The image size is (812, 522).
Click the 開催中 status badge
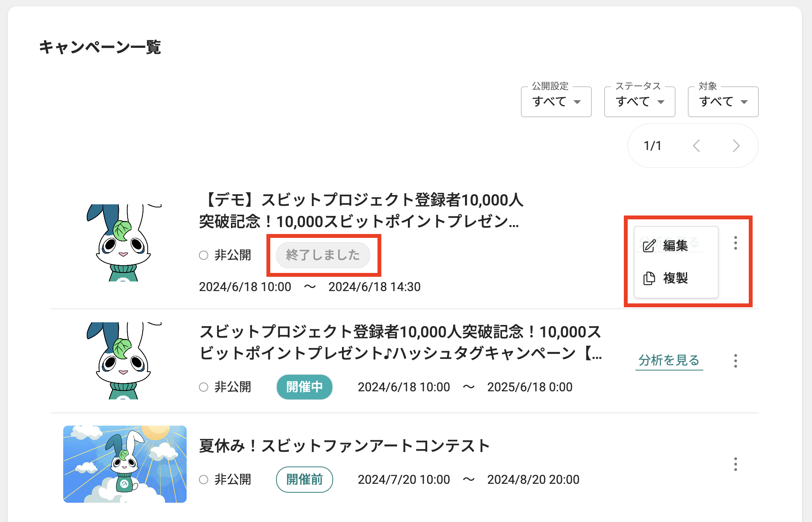pos(305,387)
